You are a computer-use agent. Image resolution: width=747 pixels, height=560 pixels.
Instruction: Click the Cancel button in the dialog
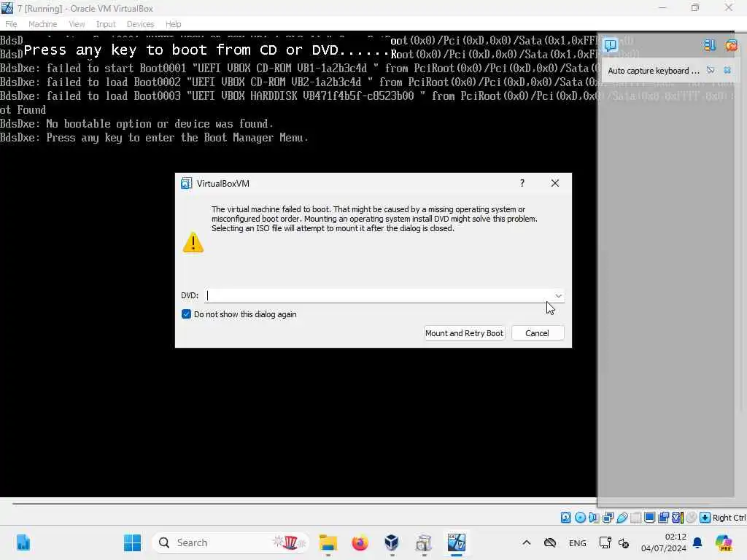coord(538,333)
